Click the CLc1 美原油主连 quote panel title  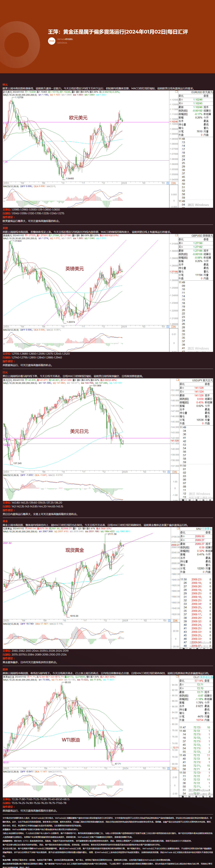click(x=203, y=677)
